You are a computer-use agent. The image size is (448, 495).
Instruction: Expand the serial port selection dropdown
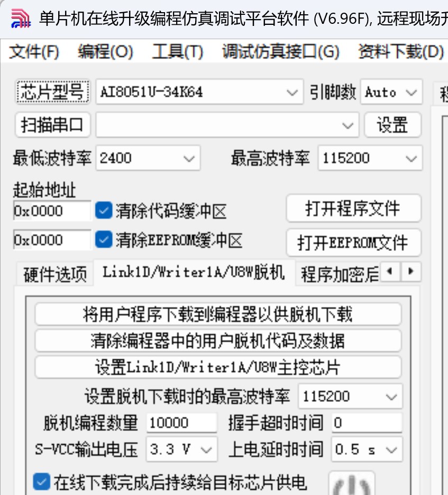click(x=348, y=125)
